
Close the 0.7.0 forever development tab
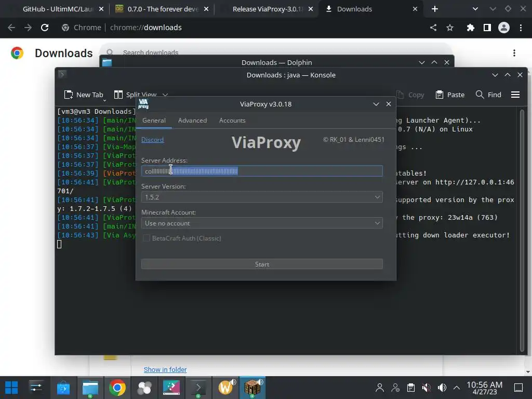pyautogui.click(x=206, y=9)
